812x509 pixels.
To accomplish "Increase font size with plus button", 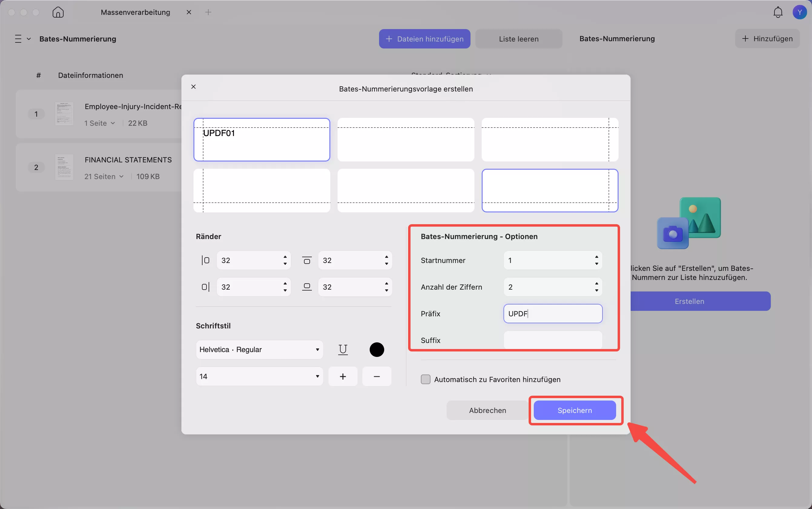I will pos(343,376).
